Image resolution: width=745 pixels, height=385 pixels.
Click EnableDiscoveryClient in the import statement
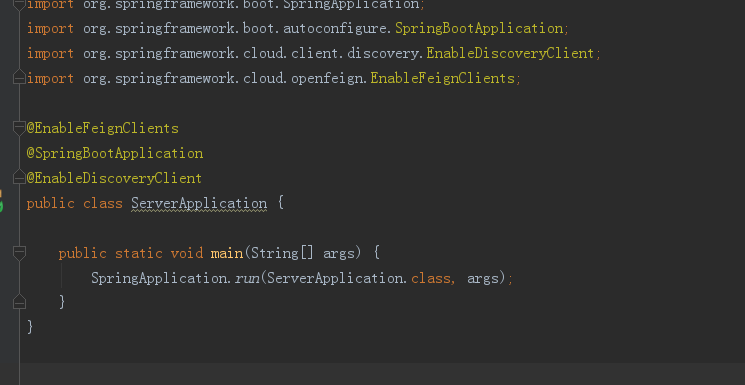click(510, 53)
